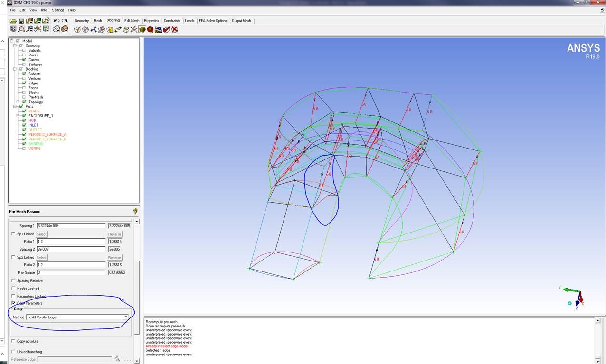Open the mesh file icon

click(x=38, y=21)
